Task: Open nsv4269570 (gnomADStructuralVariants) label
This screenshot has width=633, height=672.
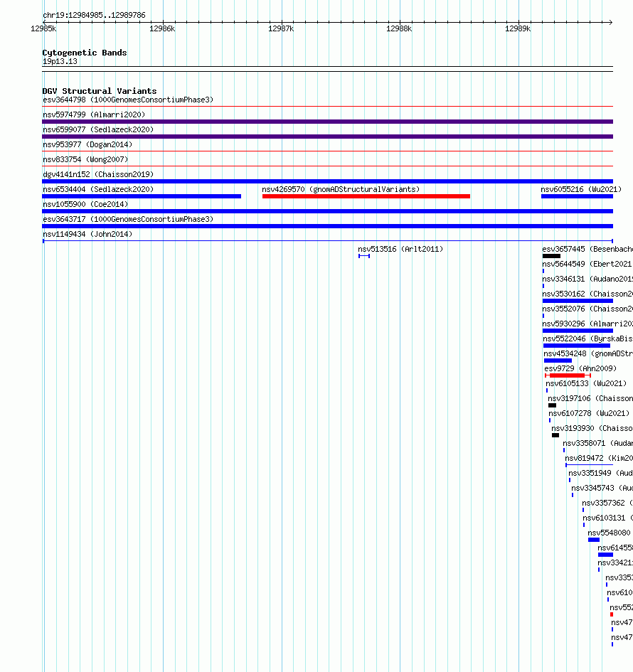Action: 341,189
